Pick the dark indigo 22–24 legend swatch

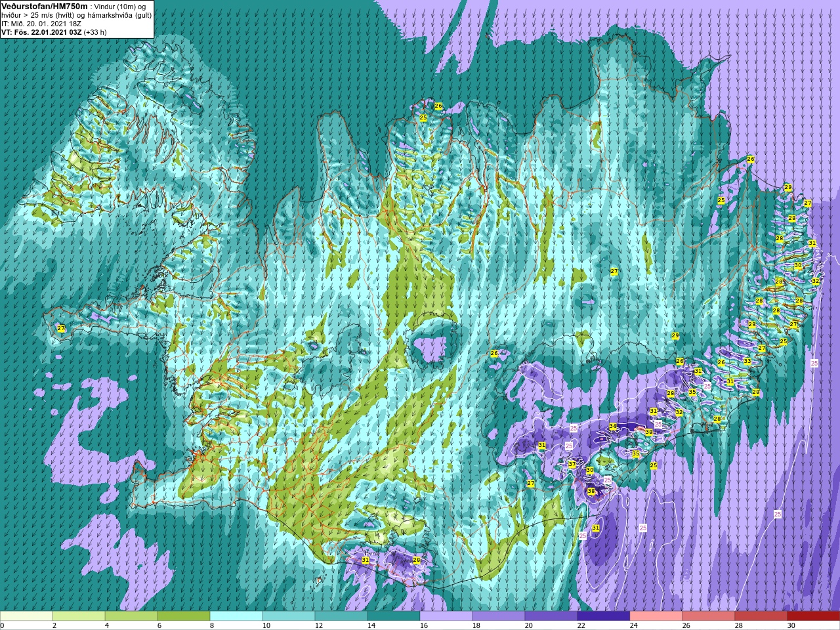[x=604, y=616]
